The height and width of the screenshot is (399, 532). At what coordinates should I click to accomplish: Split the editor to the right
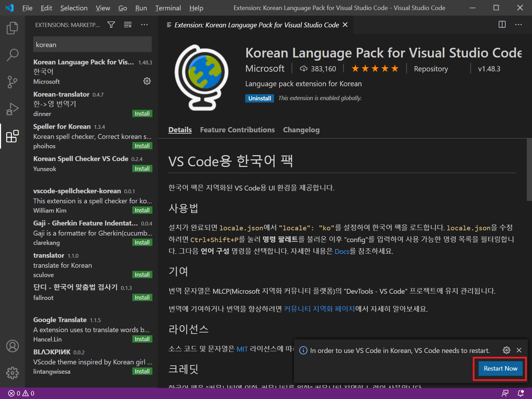[502, 25]
